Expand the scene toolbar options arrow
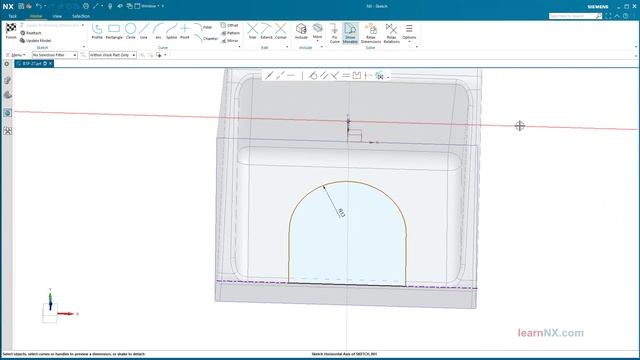Screen dimensions: 640x360 click(x=388, y=76)
